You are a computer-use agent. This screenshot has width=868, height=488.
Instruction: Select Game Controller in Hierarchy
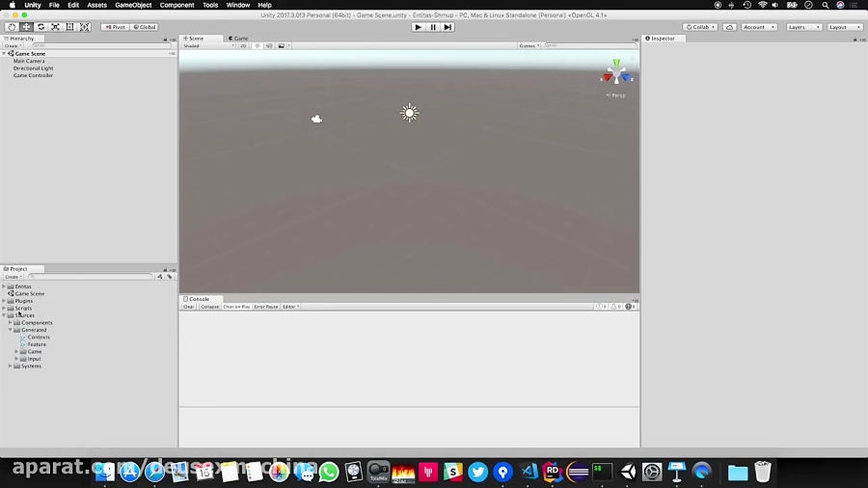point(33,75)
